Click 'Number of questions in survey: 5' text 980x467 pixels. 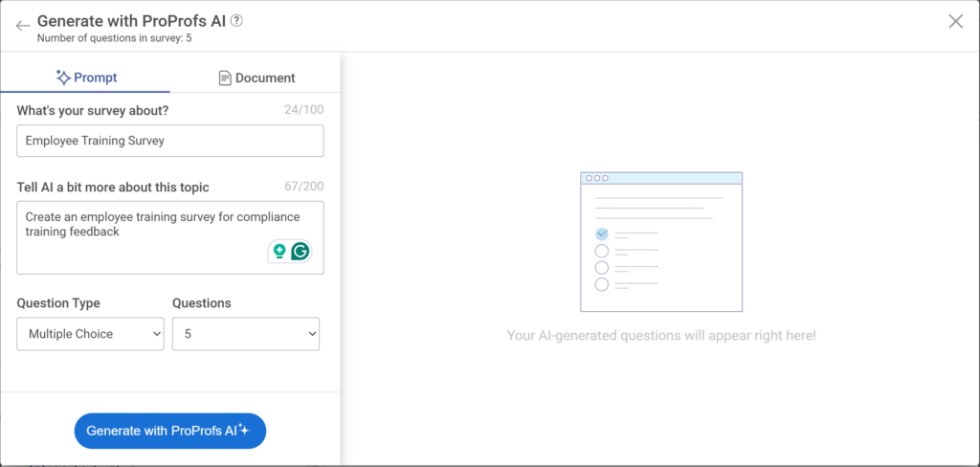coord(115,38)
